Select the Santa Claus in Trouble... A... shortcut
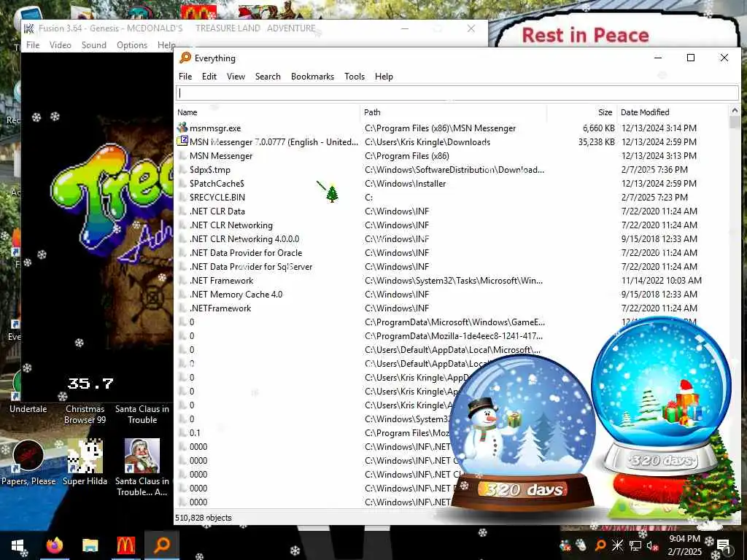 142,467
